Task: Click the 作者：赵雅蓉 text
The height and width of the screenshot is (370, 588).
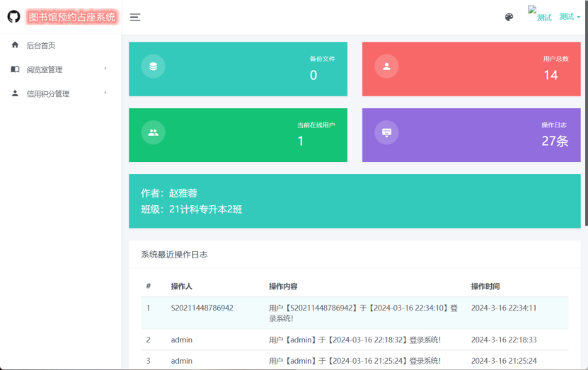Action: coord(169,193)
